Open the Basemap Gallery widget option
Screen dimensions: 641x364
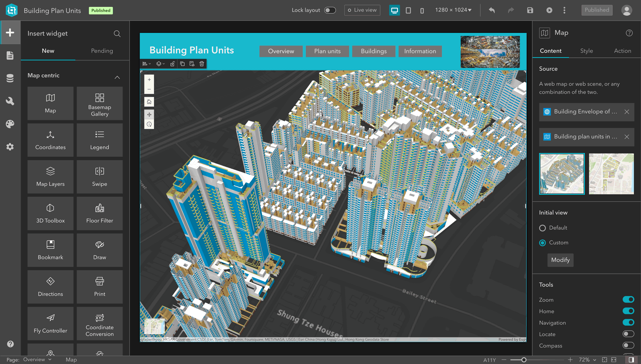pos(100,103)
